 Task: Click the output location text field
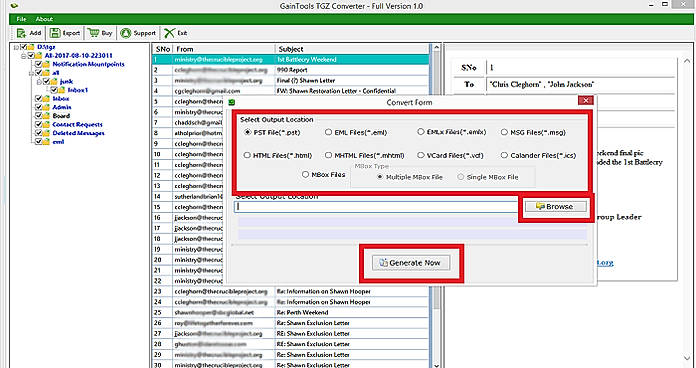coord(376,206)
